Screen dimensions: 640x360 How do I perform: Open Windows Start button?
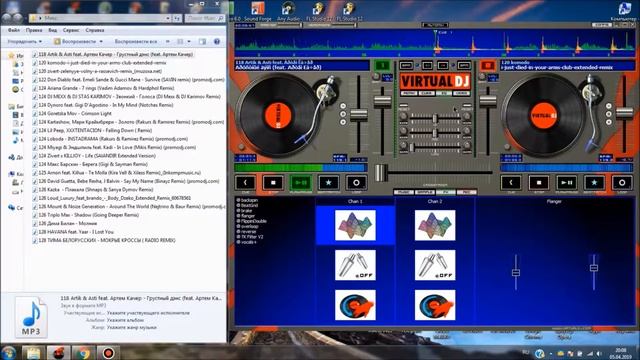coord(9,353)
